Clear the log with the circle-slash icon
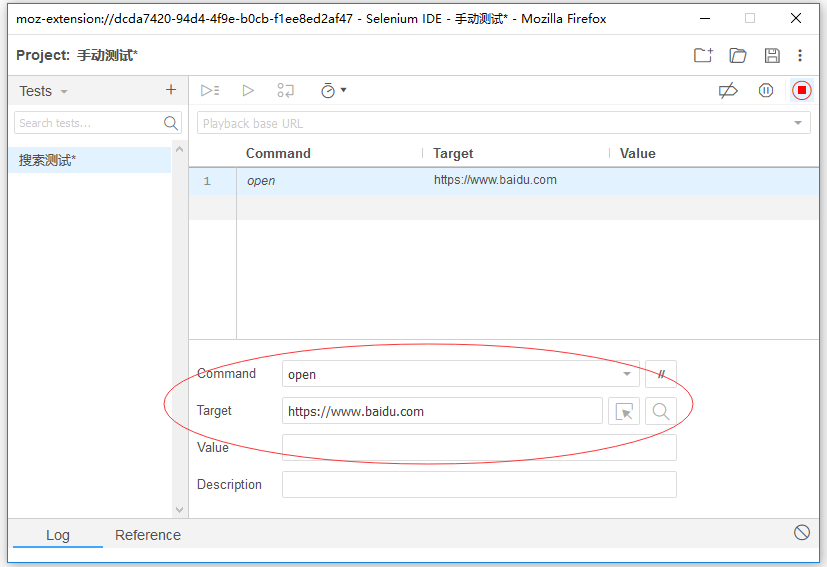 point(802,532)
